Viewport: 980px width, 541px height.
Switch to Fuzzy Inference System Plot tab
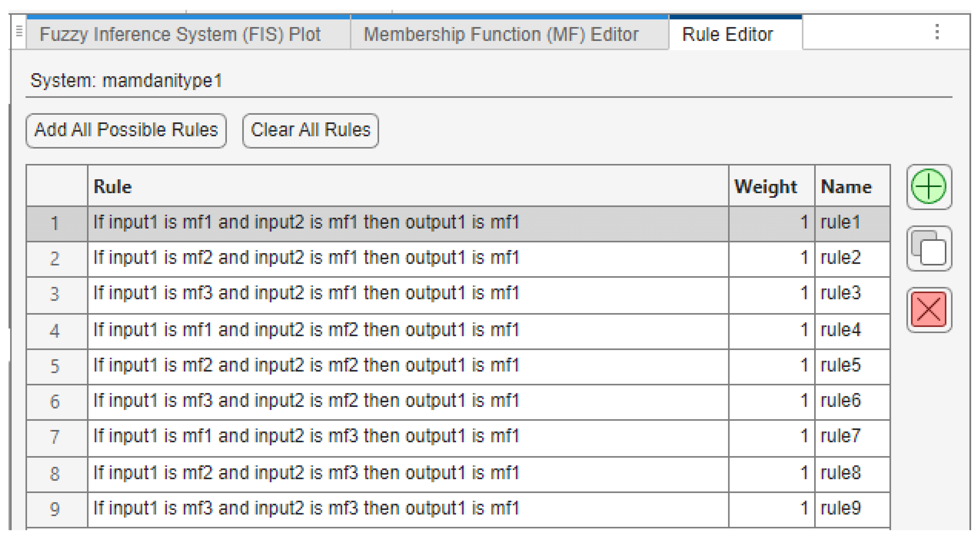(x=180, y=34)
